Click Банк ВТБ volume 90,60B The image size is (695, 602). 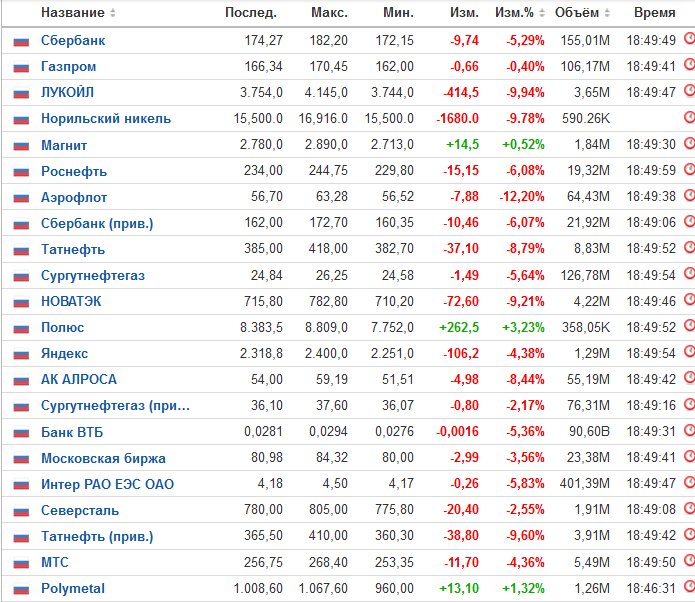[x=590, y=431]
